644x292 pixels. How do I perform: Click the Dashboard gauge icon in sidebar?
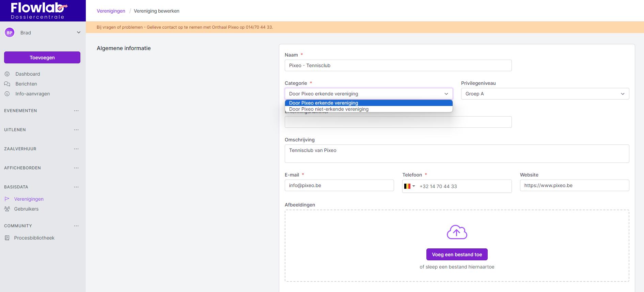[7, 74]
